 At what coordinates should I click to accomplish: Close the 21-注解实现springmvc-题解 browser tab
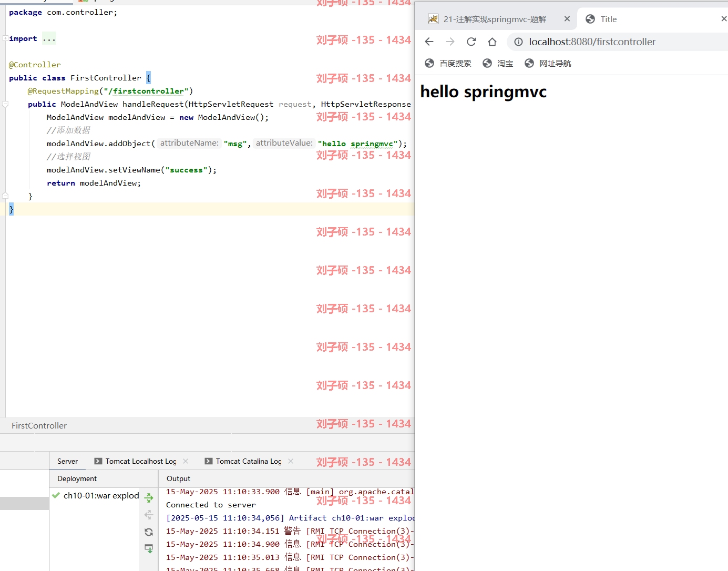pyautogui.click(x=567, y=19)
